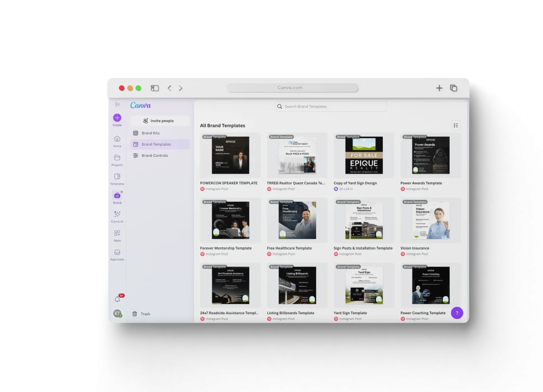
Task: Toggle the list view layout button
Action: pos(456,126)
